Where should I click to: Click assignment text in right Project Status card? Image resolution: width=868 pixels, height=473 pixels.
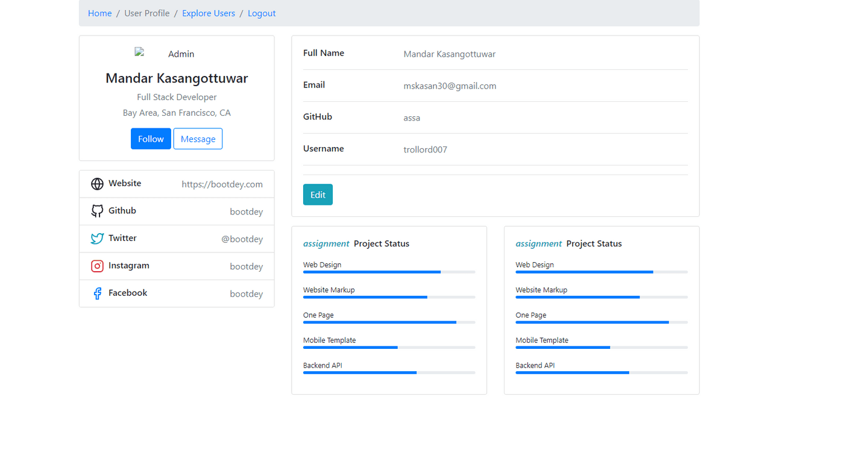539,243
